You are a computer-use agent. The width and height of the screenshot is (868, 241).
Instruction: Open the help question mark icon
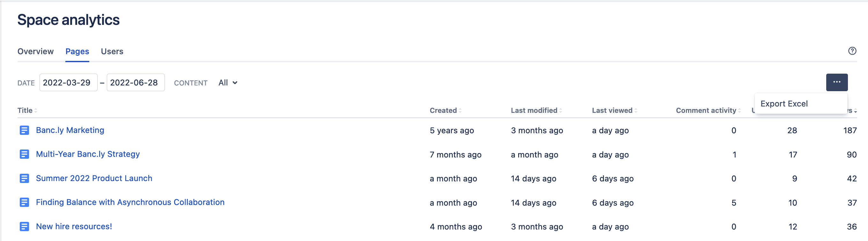(853, 51)
